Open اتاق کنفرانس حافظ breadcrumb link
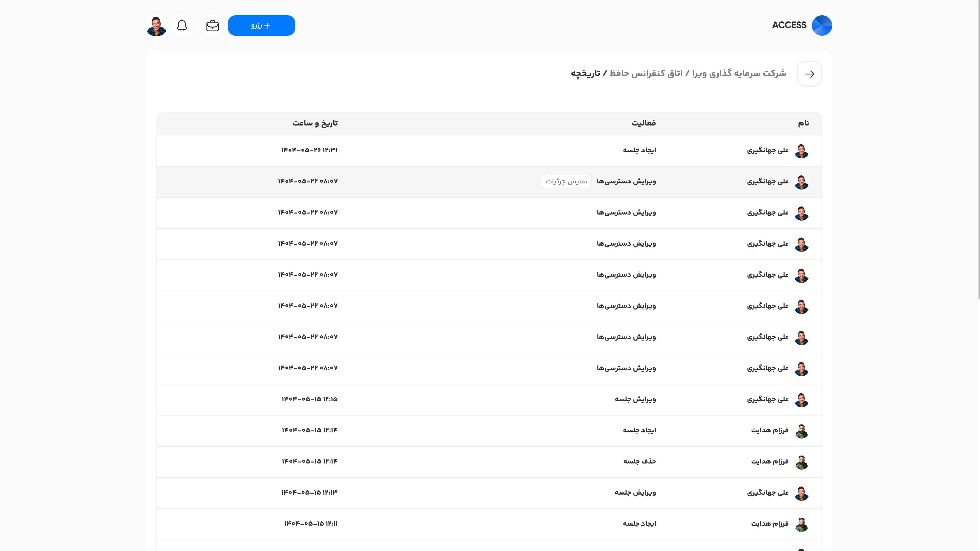Image resolution: width=980 pixels, height=551 pixels. (x=646, y=73)
